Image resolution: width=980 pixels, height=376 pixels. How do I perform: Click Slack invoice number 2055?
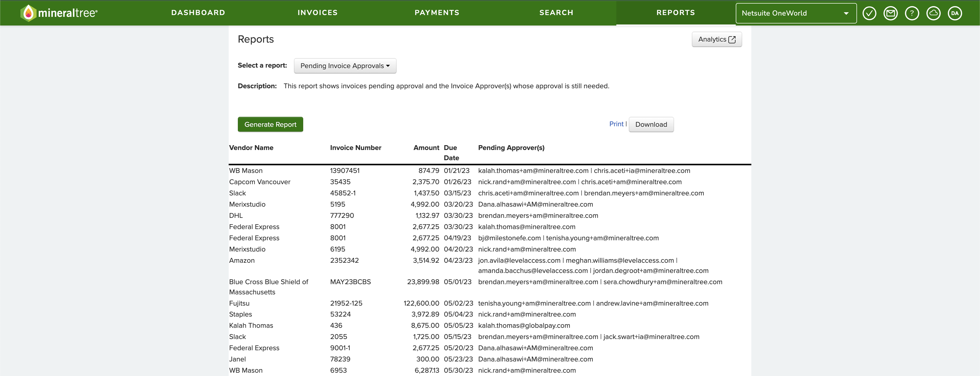[339, 337]
